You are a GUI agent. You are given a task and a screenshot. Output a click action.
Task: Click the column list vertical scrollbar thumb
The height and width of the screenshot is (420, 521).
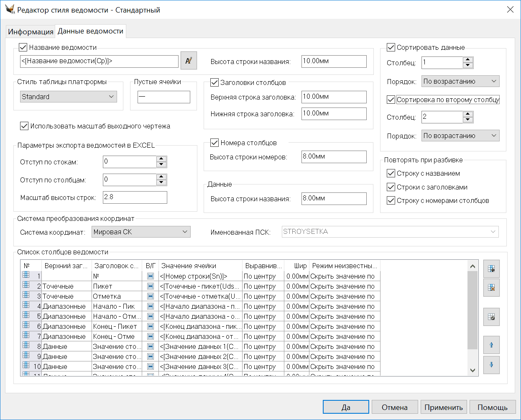tap(472, 310)
